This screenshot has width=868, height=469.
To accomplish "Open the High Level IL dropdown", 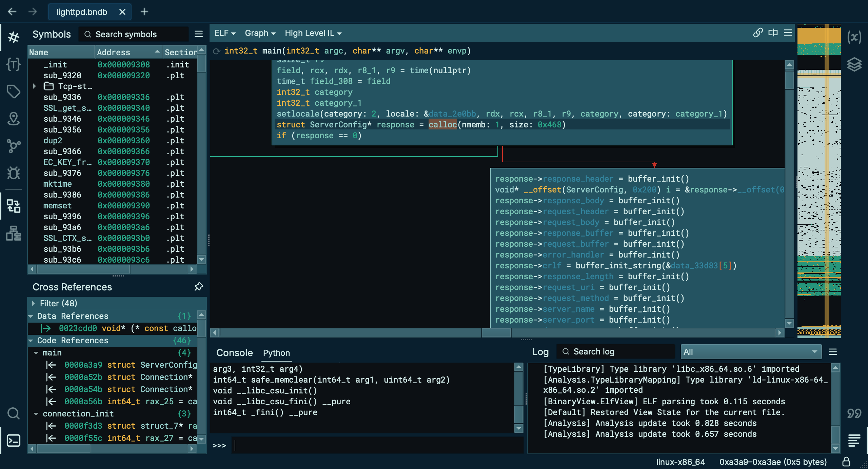I will (313, 33).
